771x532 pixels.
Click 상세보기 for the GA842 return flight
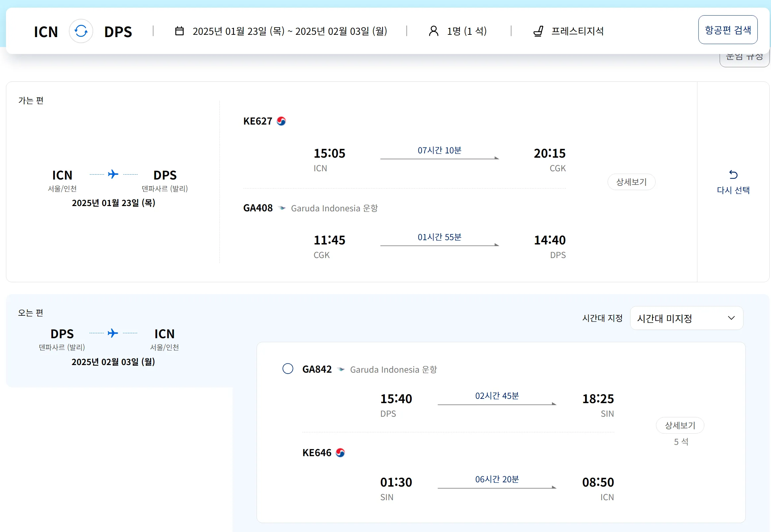coord(680,425)
